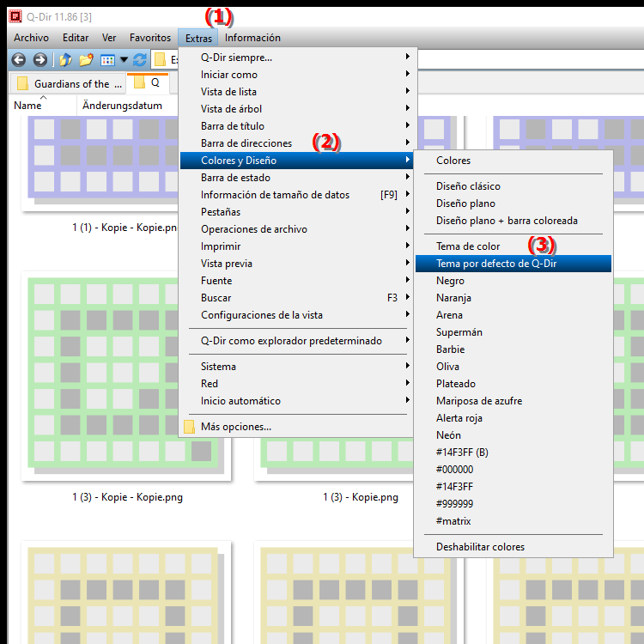Apply the Oliva color theme
The image size is (644, 644).
pos(513,367)
